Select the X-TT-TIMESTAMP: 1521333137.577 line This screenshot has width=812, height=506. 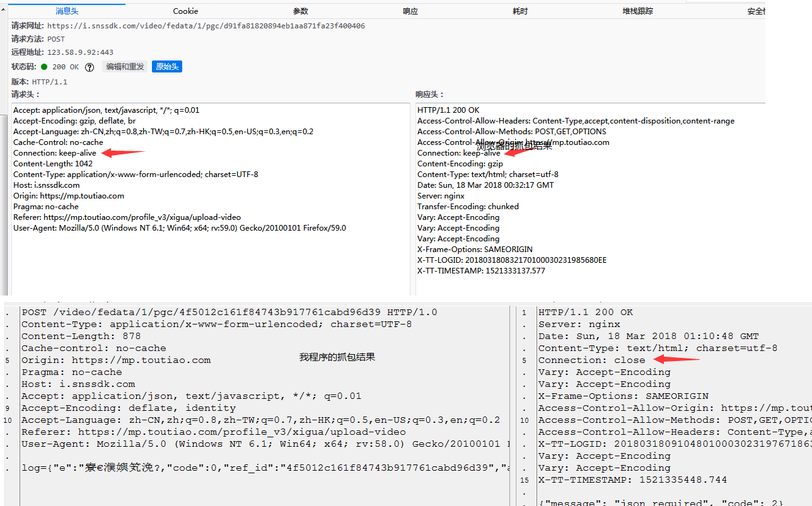pos(481,271)
